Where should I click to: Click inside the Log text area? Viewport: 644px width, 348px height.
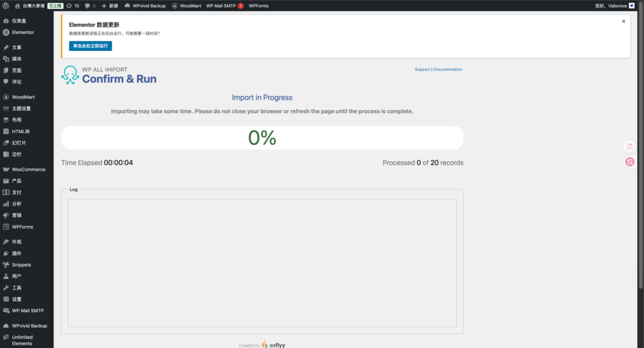click(262, 263)
